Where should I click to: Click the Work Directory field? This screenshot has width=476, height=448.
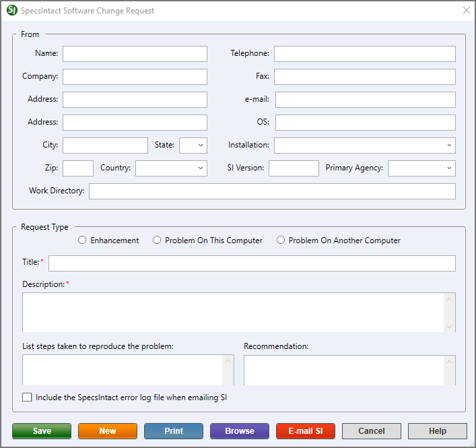click(x=272, y=191)
